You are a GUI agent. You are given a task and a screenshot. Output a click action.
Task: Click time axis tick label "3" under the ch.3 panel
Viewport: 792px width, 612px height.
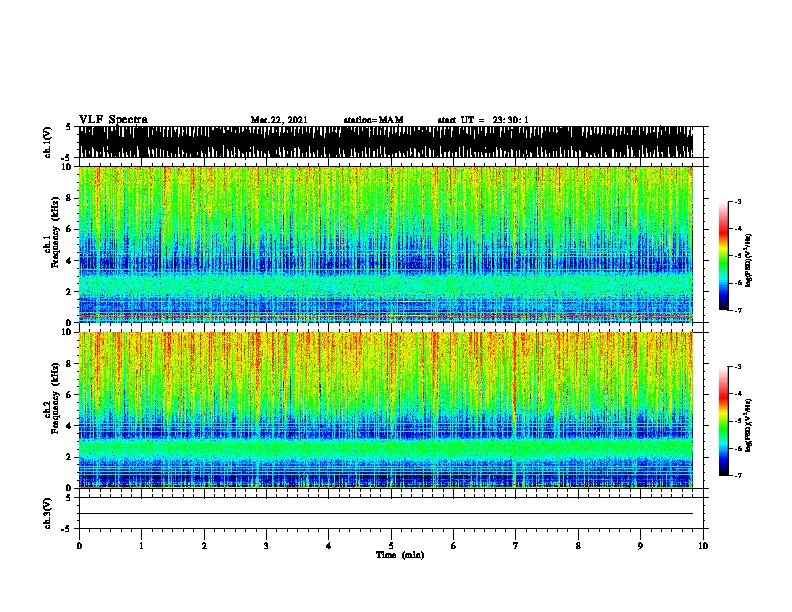coord(266,546)
